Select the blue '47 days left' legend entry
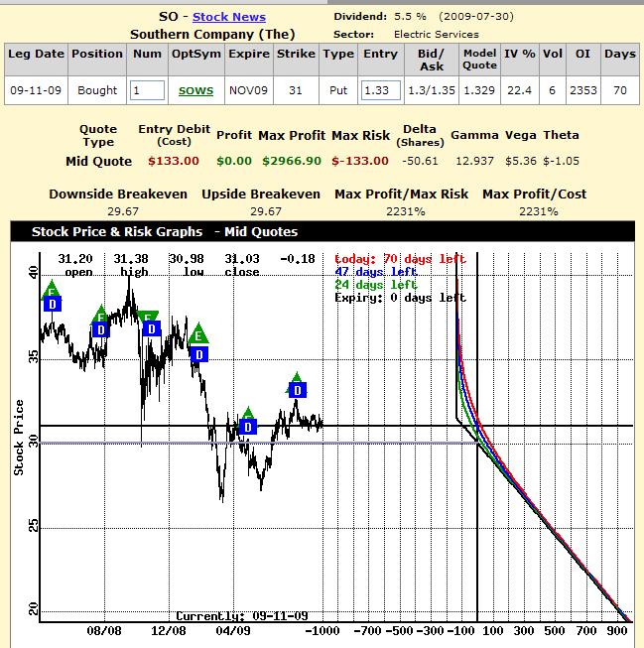Image resolution: width=644 pixels, height=648 pixels. [x=375, y=272]
